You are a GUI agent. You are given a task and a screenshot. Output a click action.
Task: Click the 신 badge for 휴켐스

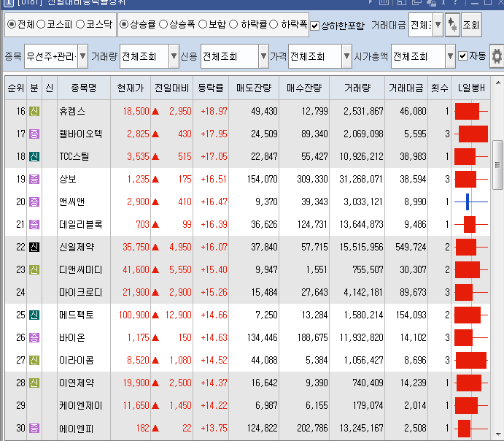pyautogui.click(x=34, y=111)
